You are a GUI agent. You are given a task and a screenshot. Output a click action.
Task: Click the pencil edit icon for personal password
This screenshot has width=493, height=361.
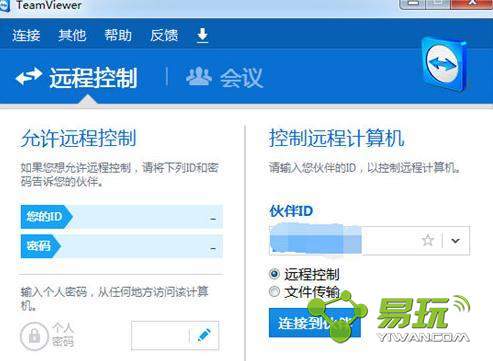(204, 335)
